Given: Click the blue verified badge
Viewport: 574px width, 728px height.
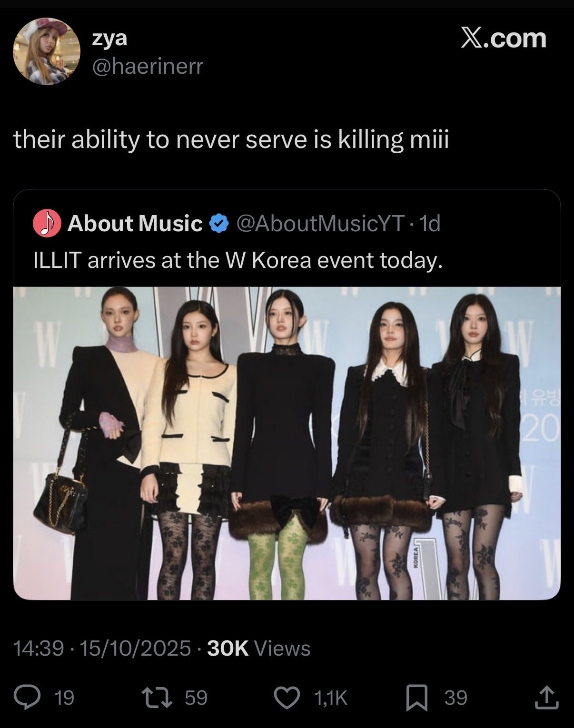Looking at the screenshot, I should (x=218, y=223).
